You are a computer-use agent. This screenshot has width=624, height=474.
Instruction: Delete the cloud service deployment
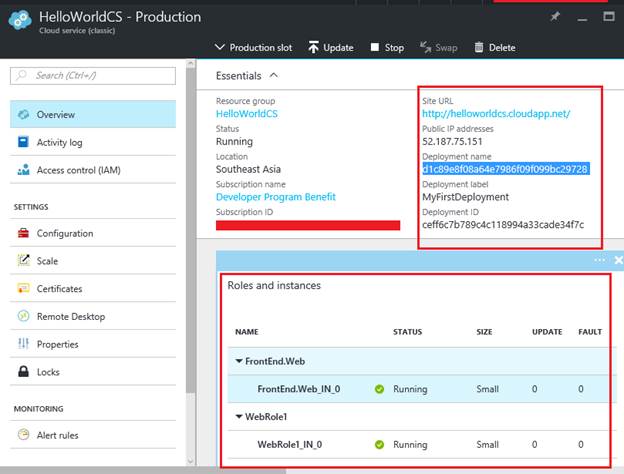[x=495, y=48]
